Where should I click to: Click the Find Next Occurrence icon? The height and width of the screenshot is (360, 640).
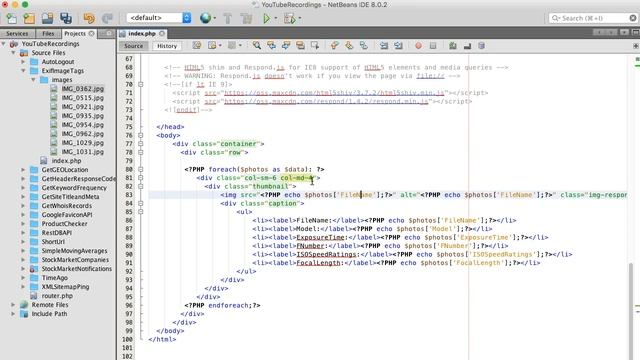286,46
